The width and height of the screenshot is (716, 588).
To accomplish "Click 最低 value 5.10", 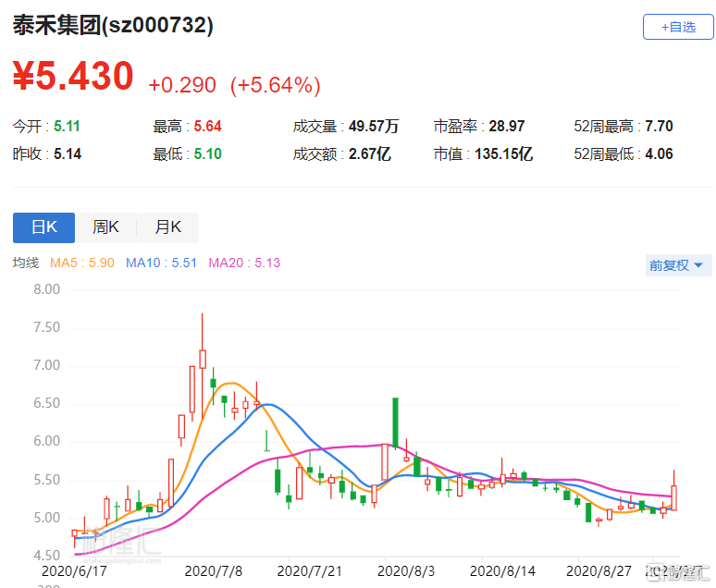I will (x=207, y=153).
